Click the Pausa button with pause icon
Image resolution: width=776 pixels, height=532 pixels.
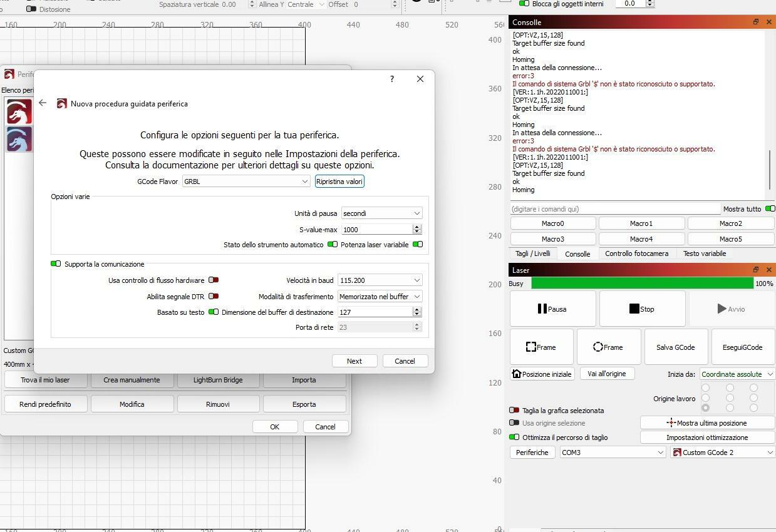[x=553, y=309]
